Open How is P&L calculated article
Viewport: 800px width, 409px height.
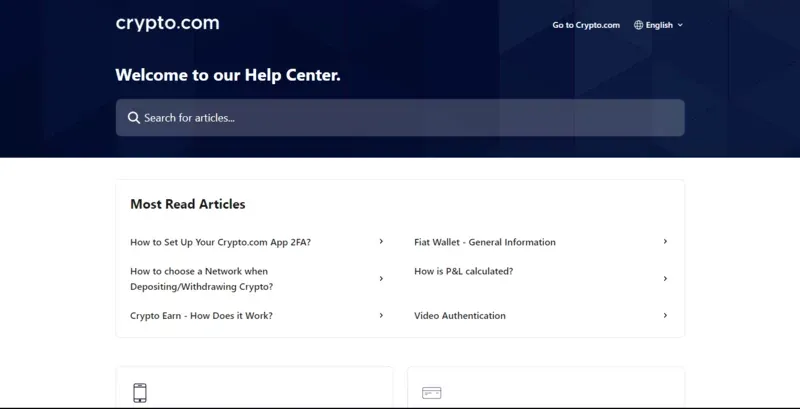click(x=464, y=271)
